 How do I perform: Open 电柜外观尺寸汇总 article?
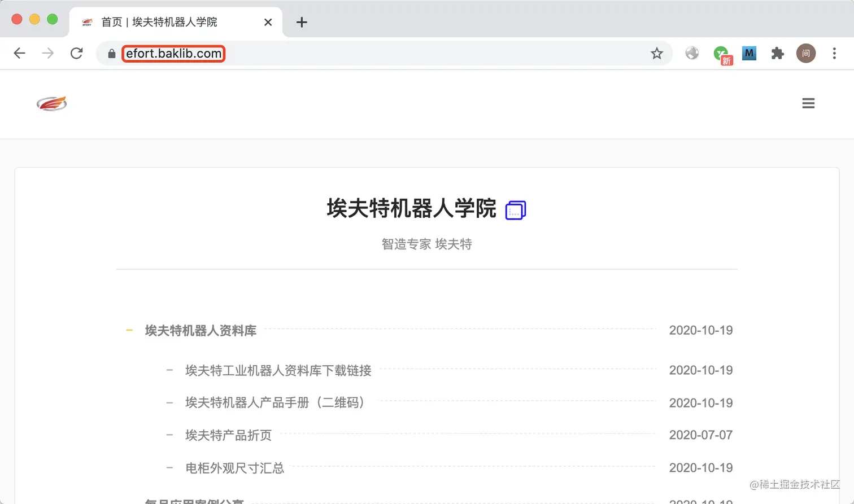[235, 468]
